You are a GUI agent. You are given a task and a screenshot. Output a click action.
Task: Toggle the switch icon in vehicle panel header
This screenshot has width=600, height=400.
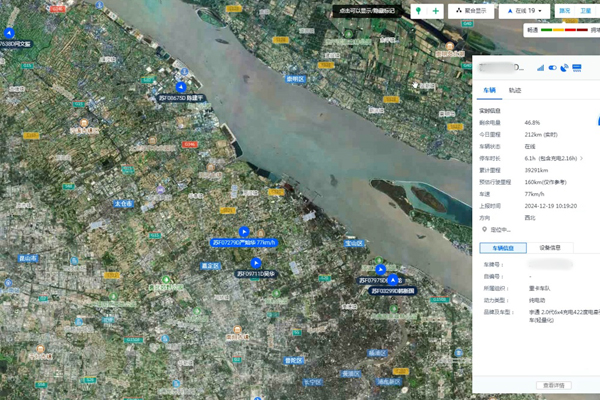coord(553,68)
